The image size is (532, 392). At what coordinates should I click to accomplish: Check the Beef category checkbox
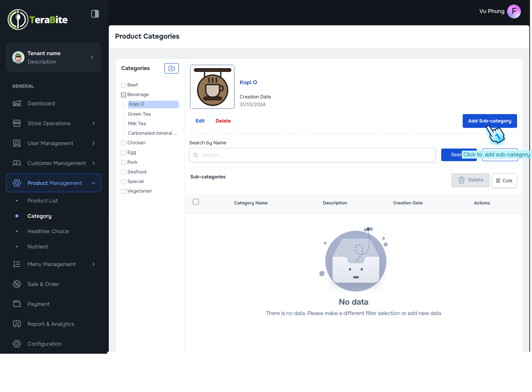coord(124,85)
